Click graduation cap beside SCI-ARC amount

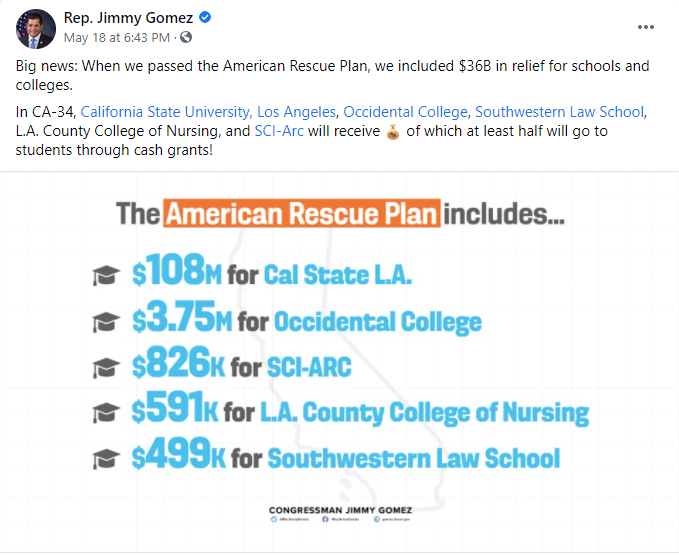click(105, 368)
